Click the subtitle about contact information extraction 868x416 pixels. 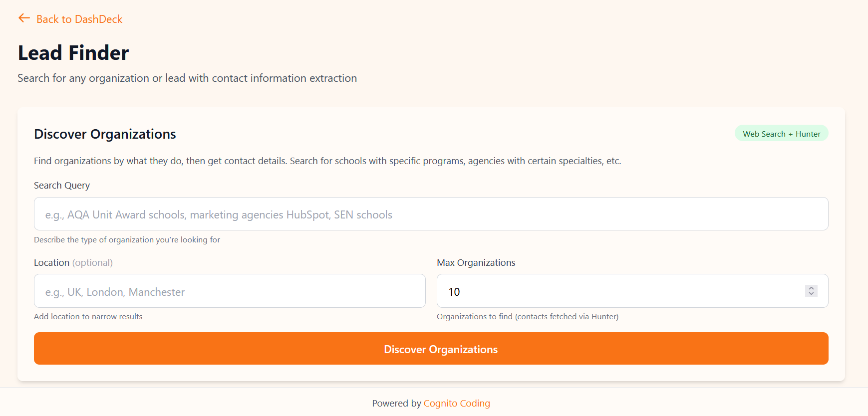pos(187,78)
